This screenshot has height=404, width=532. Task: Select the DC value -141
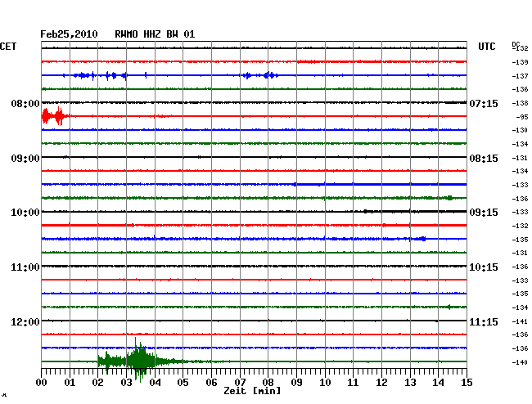[520, 321]
